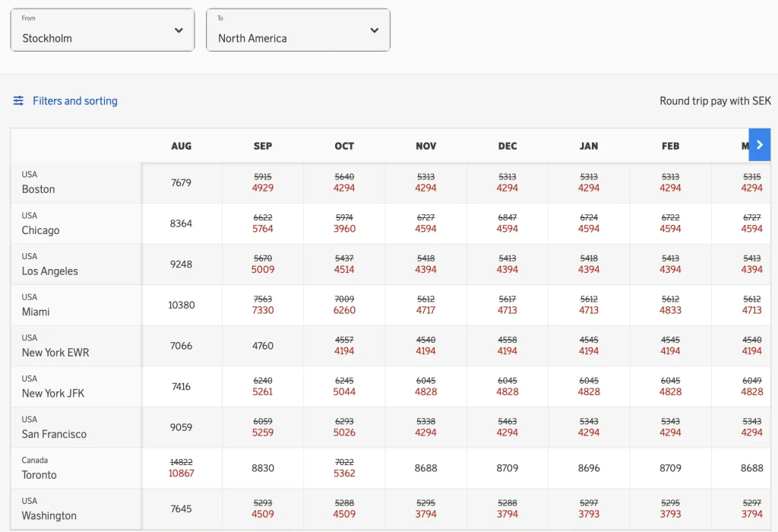Open the To North America dropdown

coord(298,30)
